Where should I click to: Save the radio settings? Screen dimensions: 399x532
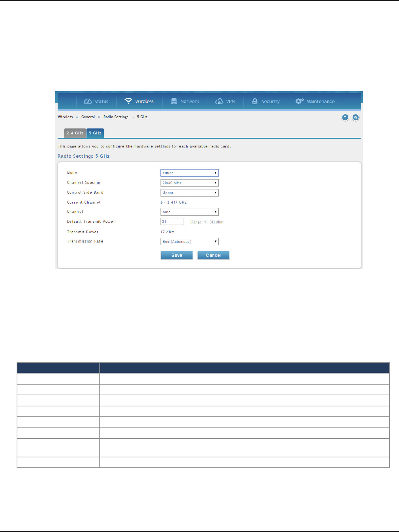(x=177, y=255)
